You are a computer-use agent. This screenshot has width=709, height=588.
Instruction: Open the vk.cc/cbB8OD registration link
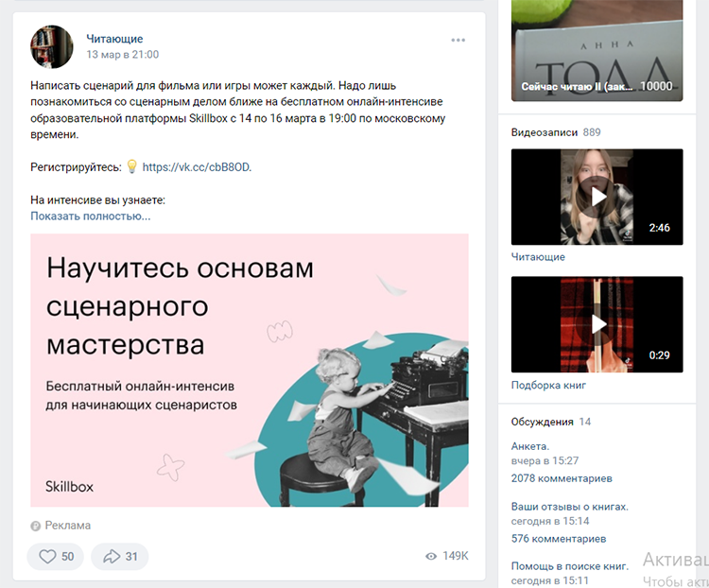click(x=197, y=167)
